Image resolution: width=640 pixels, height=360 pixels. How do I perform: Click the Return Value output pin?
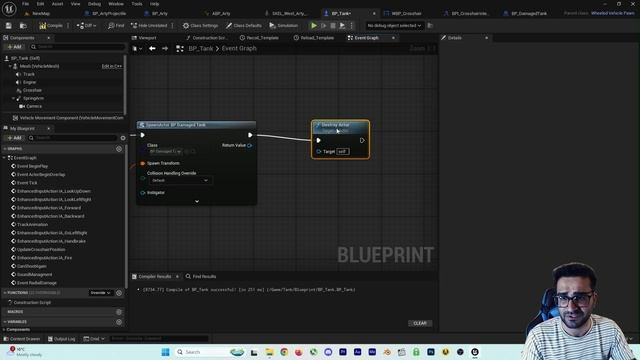pos(249,145)
